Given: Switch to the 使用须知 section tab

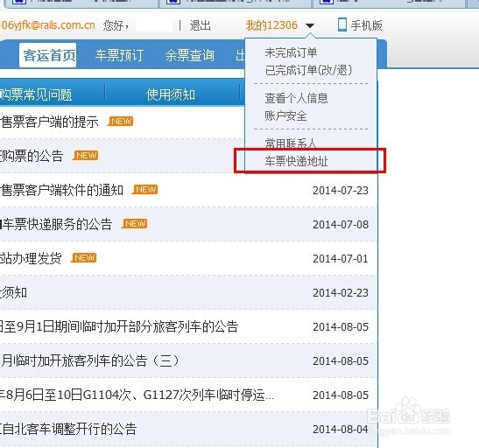Looking at the screenshot, I should [171, 94].
